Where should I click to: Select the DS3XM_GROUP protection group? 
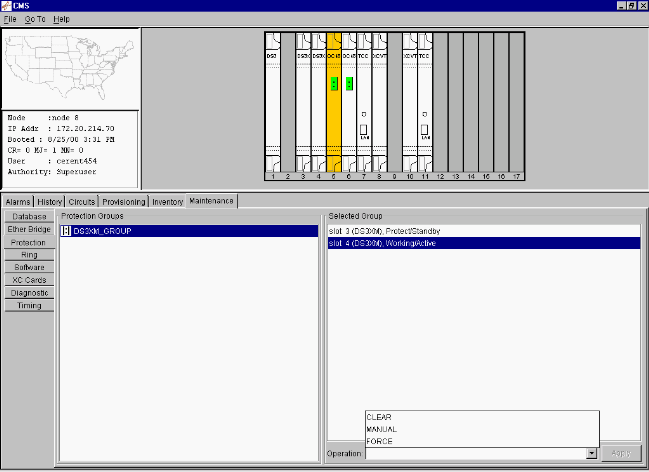point(189,231)
